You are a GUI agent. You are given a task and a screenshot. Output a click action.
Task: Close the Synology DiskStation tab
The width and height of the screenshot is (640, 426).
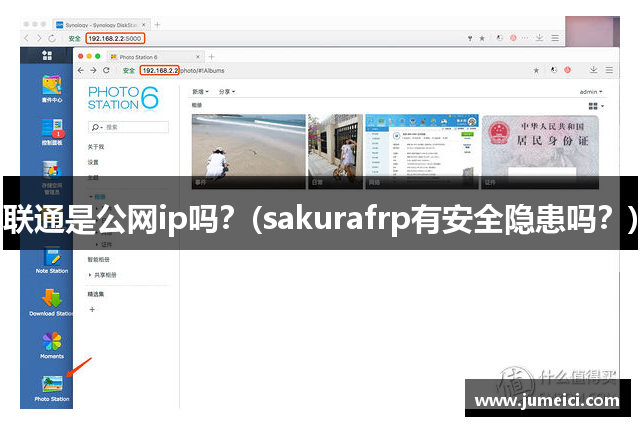tap(144, 24)
